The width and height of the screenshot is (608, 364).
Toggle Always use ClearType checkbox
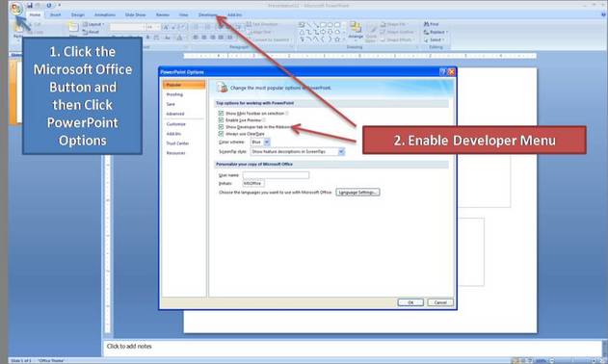coord(221,134)
